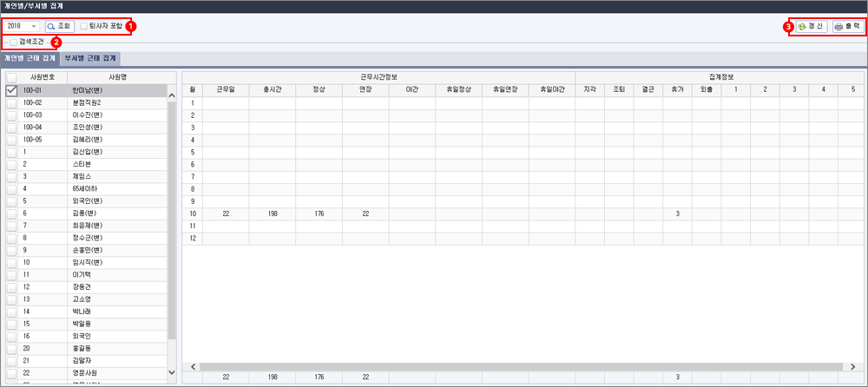Select the 개인별 근태 집계 tab
Screen dimensions: 868x387
click(x=30, y=57)
